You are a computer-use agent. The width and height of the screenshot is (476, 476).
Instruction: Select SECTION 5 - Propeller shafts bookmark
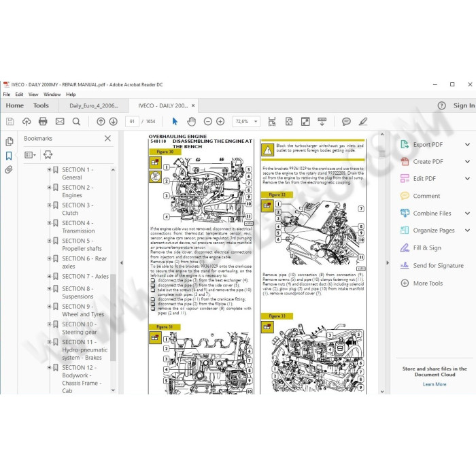coord(82,245)
